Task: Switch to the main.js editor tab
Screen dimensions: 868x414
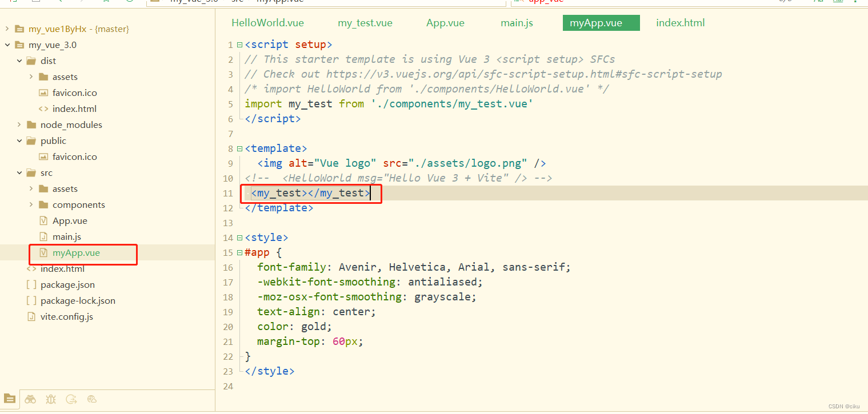Action: pyautogui.click(x=517, y=23)
